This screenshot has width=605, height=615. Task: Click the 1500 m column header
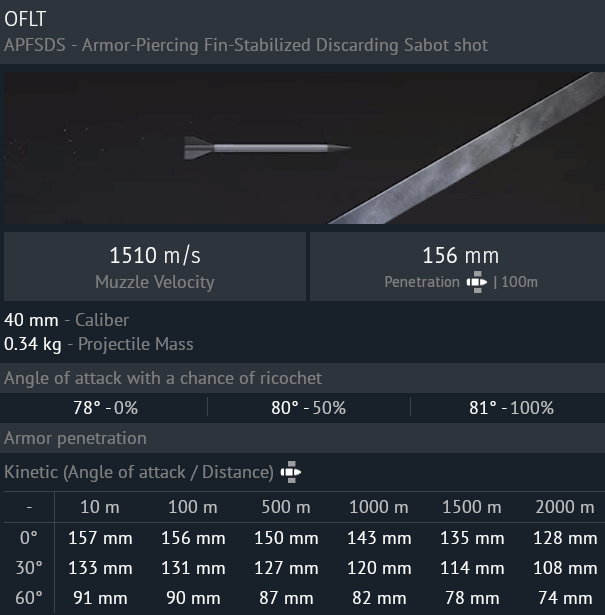point(472,507)
